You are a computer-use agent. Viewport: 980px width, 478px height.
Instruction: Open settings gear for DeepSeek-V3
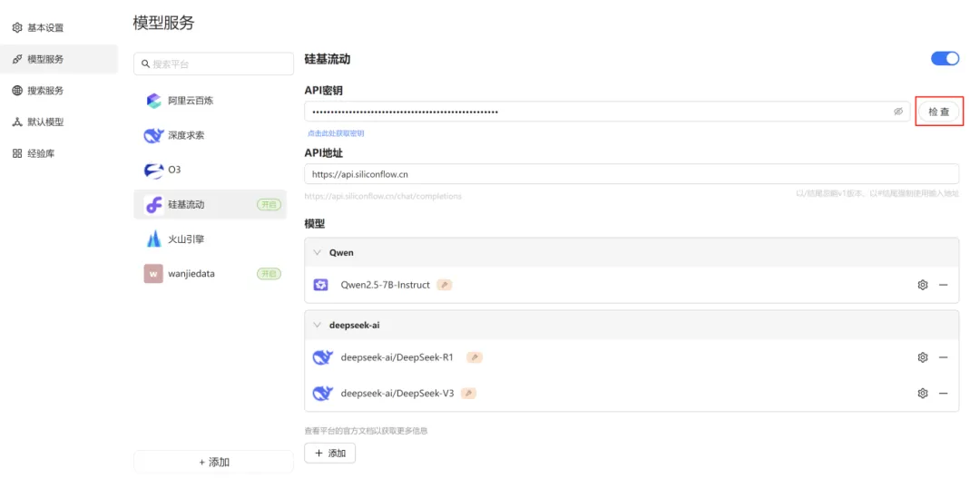coord(922,393)
